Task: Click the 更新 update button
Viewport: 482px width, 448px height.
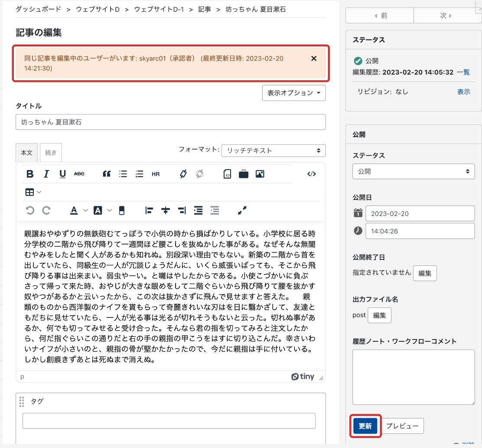Action: coord(365,426)
